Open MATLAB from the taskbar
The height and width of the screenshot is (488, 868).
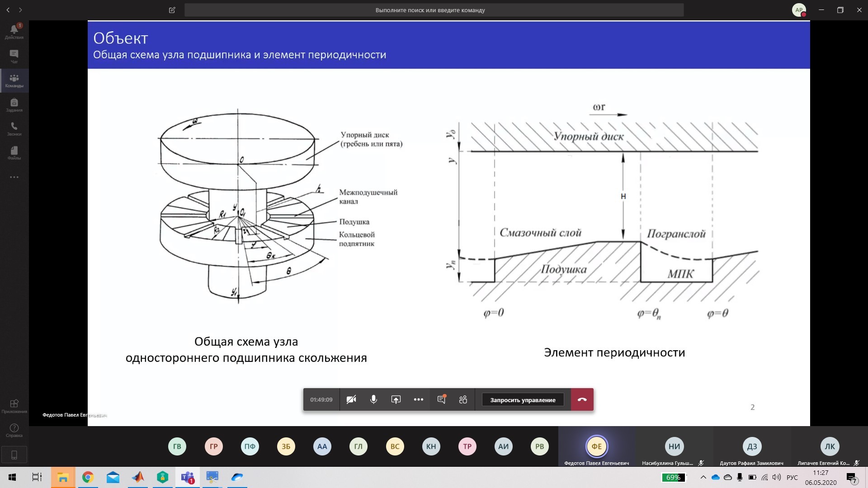(x=138, y=477)
